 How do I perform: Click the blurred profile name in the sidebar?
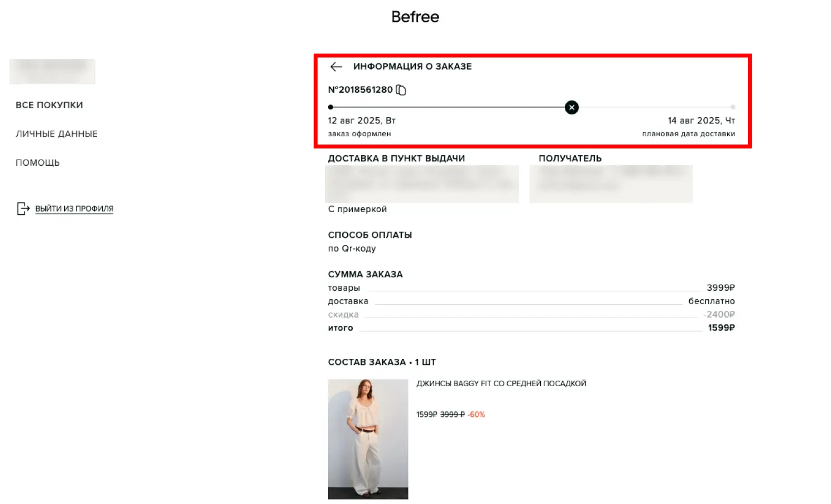52,71
